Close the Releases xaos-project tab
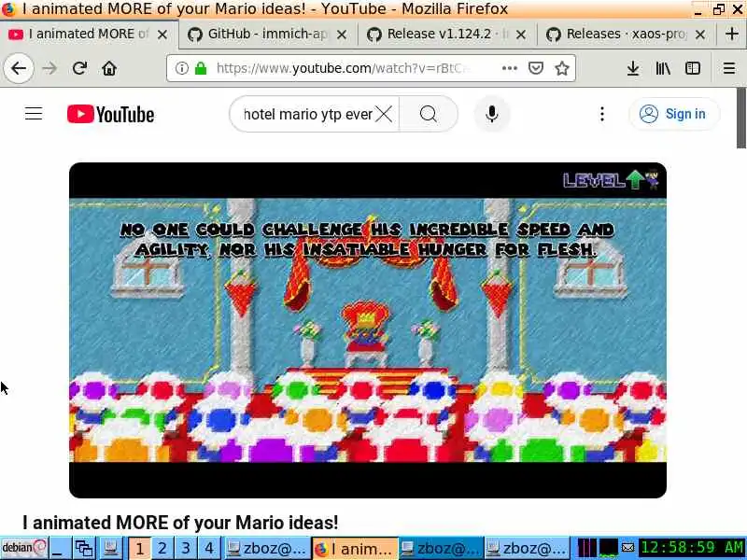The image size is (747, 560). [x=699, y=35]
